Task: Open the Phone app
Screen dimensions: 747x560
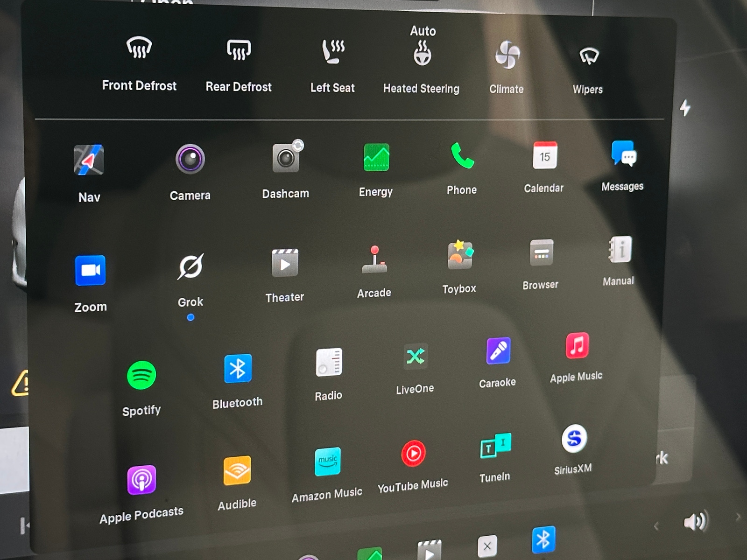Action: coord(462,155)
